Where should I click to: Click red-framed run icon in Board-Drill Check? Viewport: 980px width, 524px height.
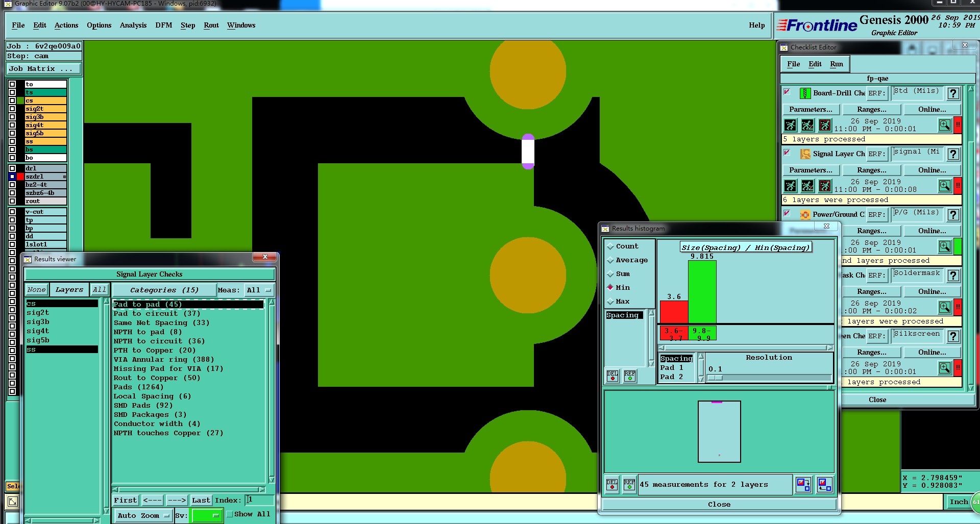pyautogui.click(x=825, y=125)
